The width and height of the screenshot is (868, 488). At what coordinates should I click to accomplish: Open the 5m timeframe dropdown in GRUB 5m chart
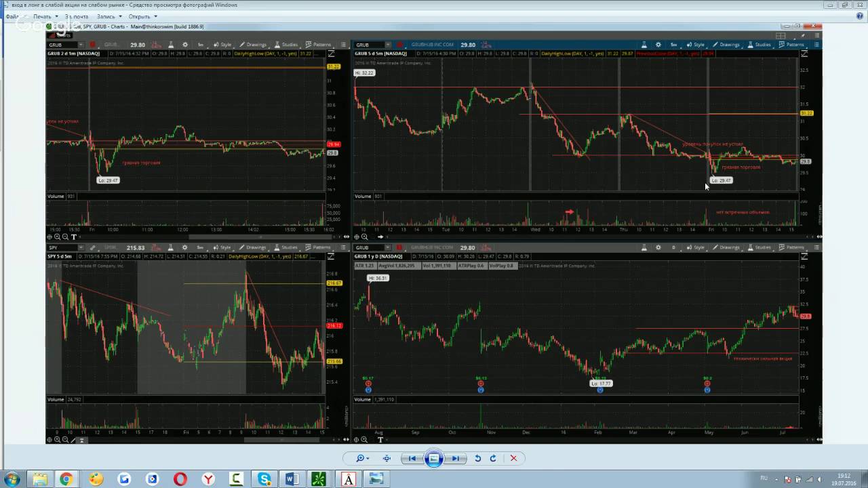click(674, 45)
